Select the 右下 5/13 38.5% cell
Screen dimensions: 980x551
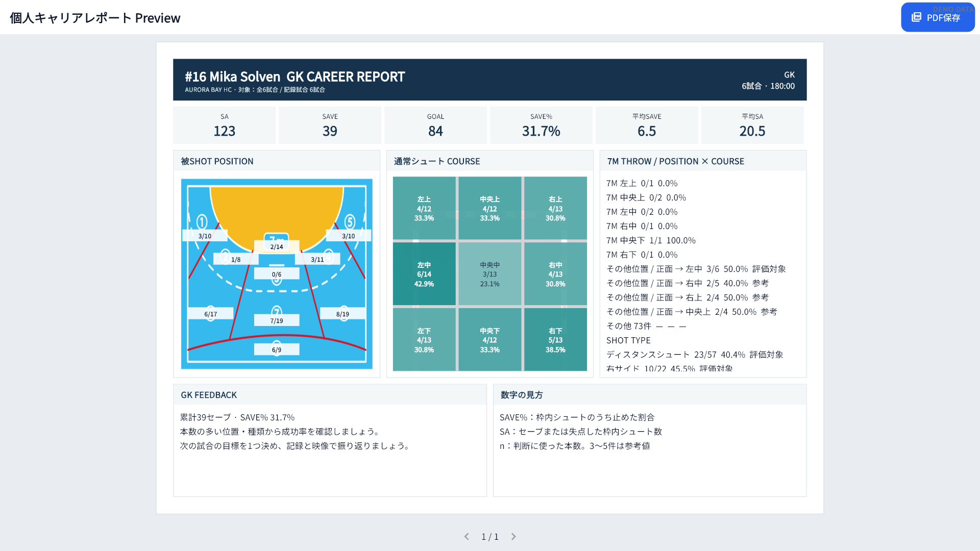pos(555,340)
